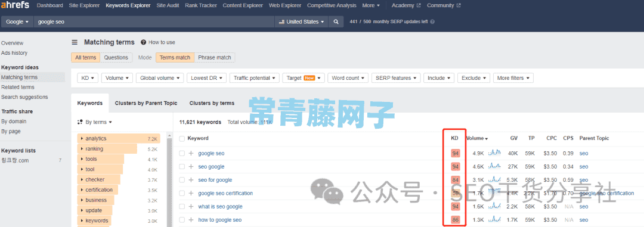The width and height of the screenshot is (644, 227).
Task: Click the By terms grouping icon
Action: click(80, 122)
